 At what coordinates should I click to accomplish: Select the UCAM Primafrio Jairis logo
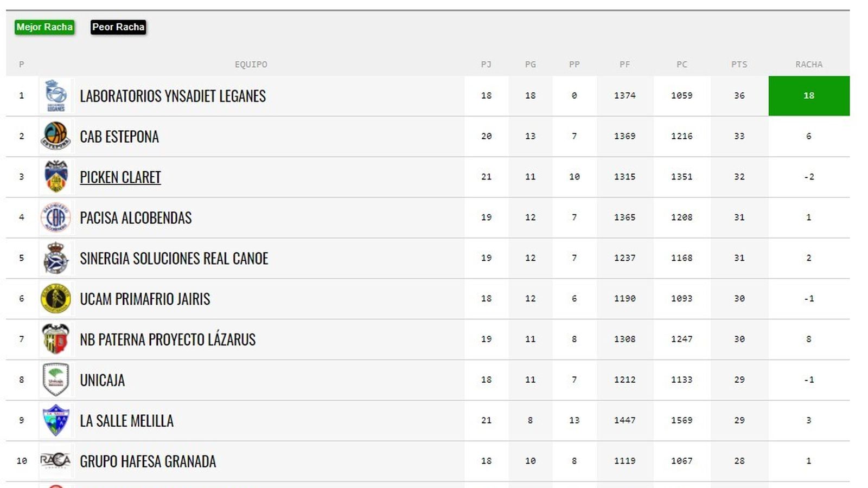pyautogui.click(x=56, y=299)
